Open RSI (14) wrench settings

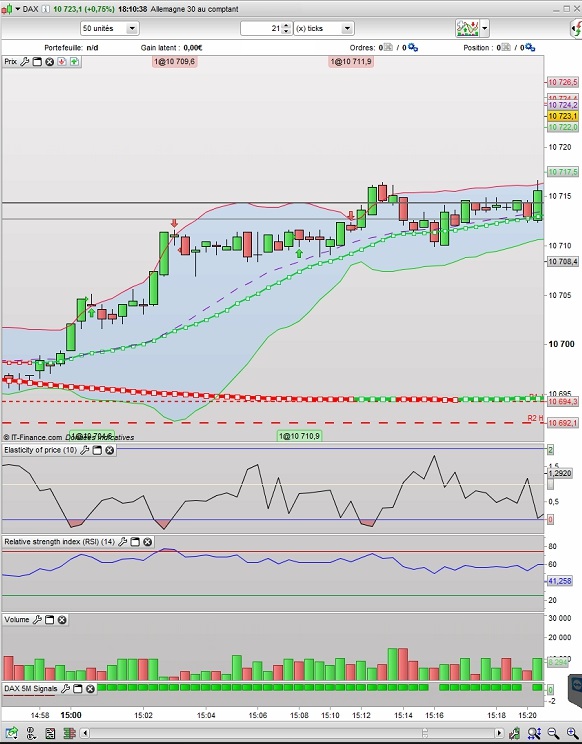coord(122,542)
